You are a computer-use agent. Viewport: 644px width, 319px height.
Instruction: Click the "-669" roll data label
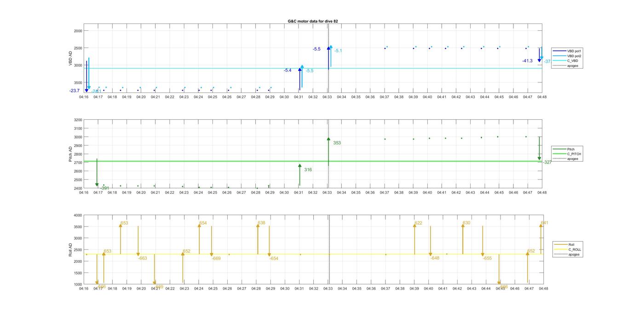click(216, 259)
